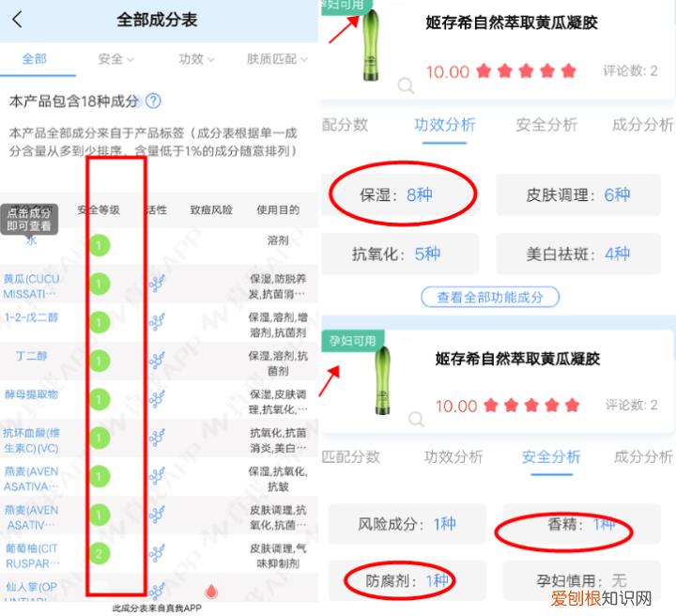Tap the 抗氧化: 5种 tile
676x616 pixels.
(x=400, y=254)
